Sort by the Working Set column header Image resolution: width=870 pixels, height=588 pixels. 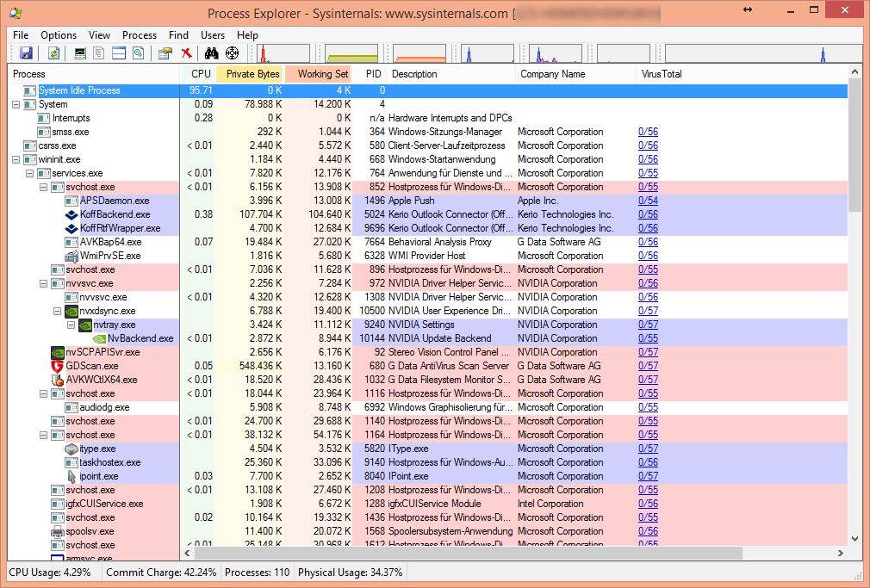coord(318,74)
